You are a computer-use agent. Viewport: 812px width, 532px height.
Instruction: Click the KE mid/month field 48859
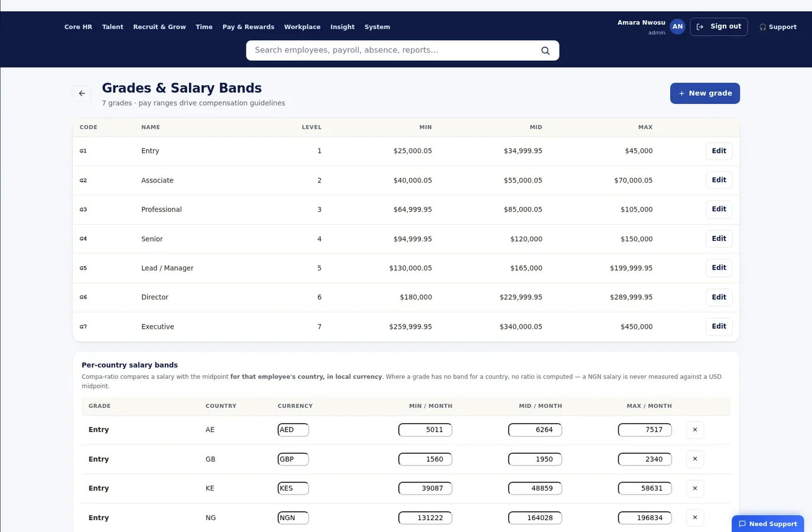535,488
